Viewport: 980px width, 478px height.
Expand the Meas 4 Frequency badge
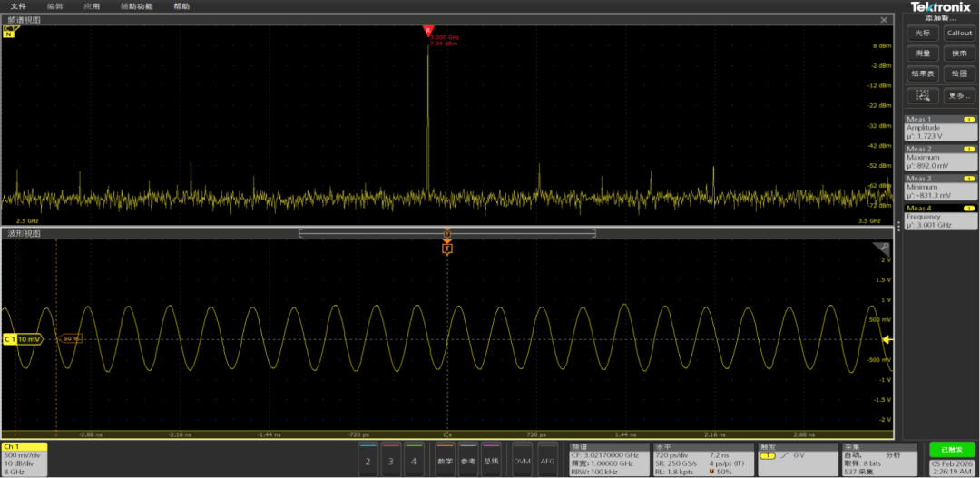[941, 217]
